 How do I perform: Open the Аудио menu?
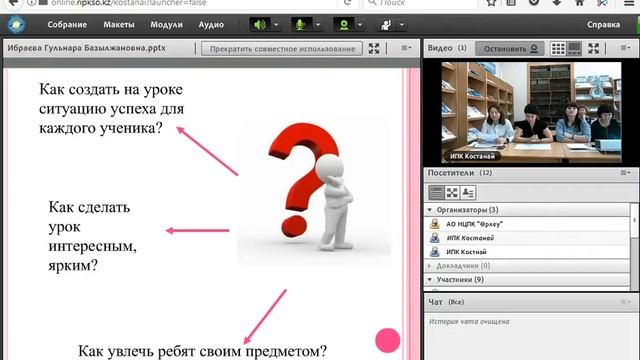click(x=211, y=24)
